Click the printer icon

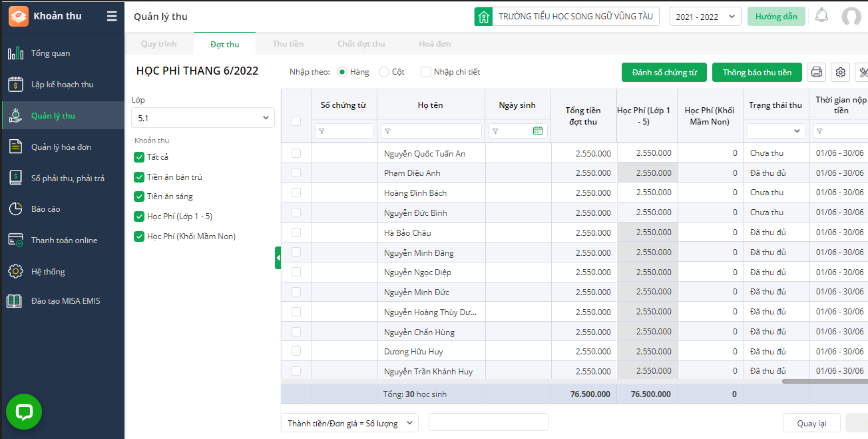(x=817, y=72)
